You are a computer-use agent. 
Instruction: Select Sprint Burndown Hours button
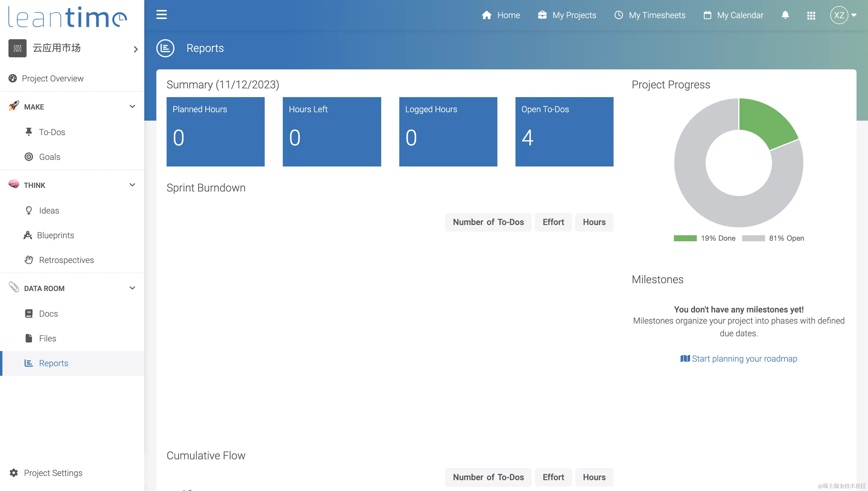click(x=594, y=222)
